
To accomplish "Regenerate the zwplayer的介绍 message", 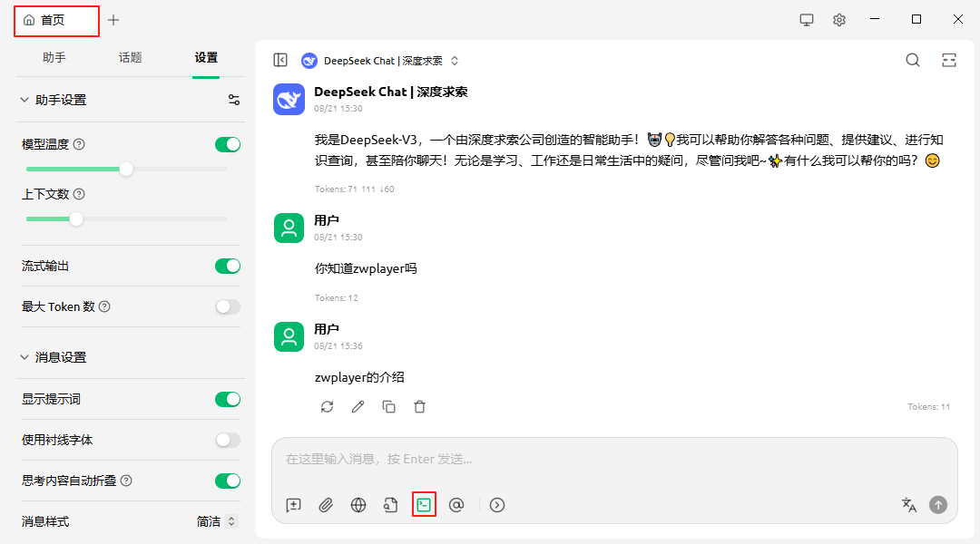I will pyautogui.click(x=327, y=407).
